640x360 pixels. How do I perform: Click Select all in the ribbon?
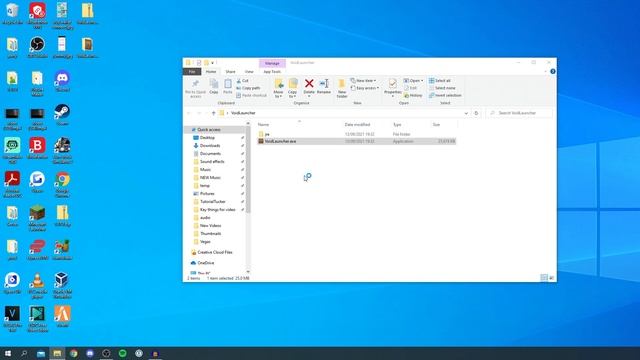tap(440, 81)
